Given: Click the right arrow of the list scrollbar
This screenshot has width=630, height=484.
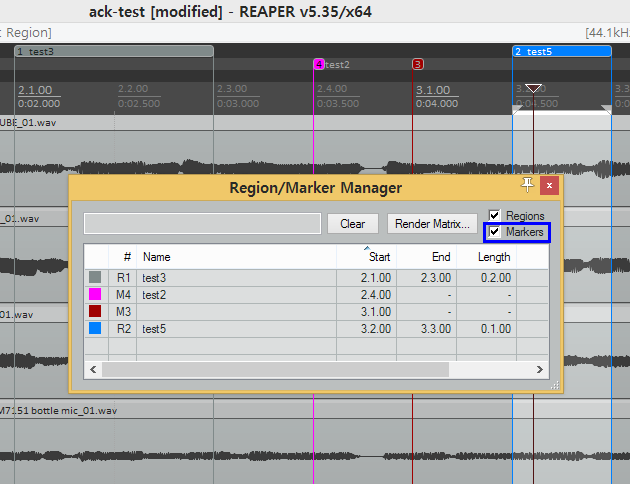Looking at the screenshot, I should pos(540,370).
